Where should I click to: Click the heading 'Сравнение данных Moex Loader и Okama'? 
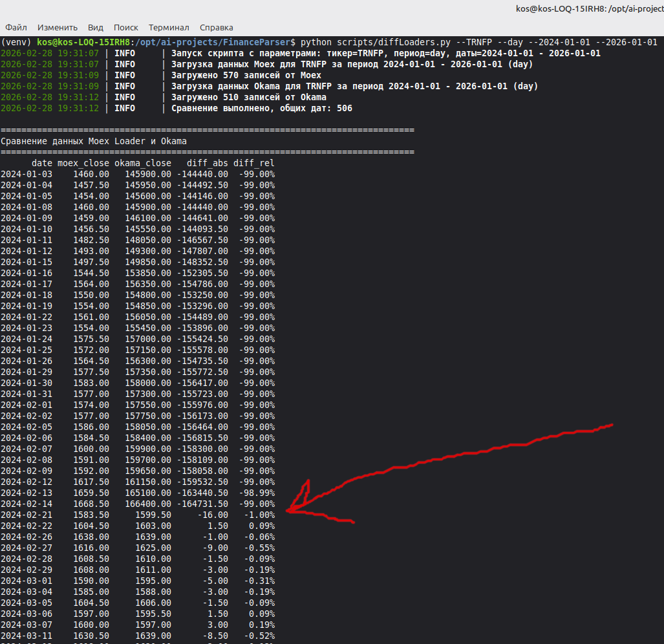[94, 141]
